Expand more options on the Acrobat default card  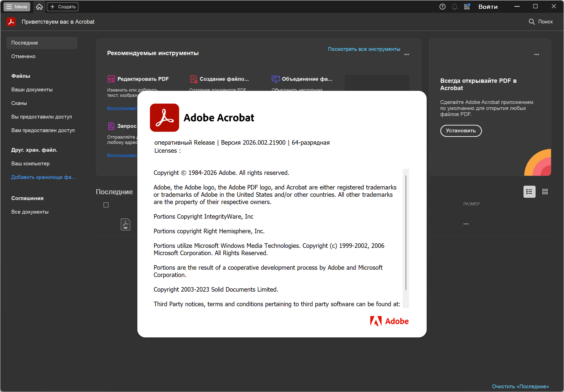tap(537, 54)
